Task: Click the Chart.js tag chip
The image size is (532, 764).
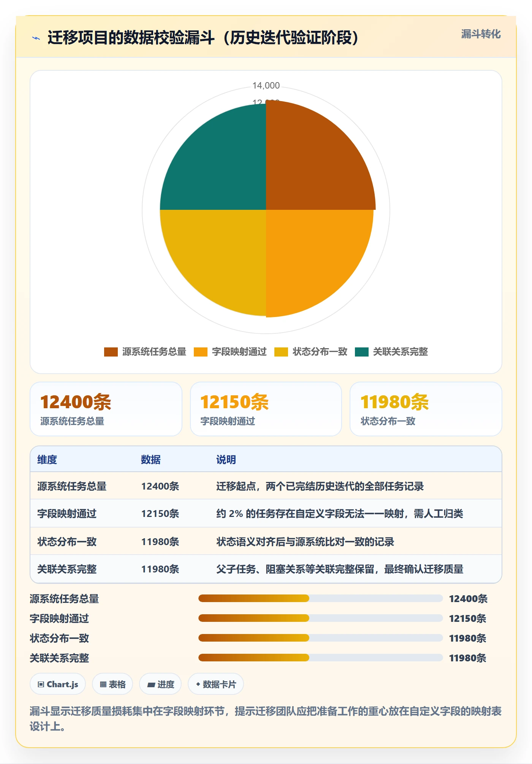Action: click(58, 684)
